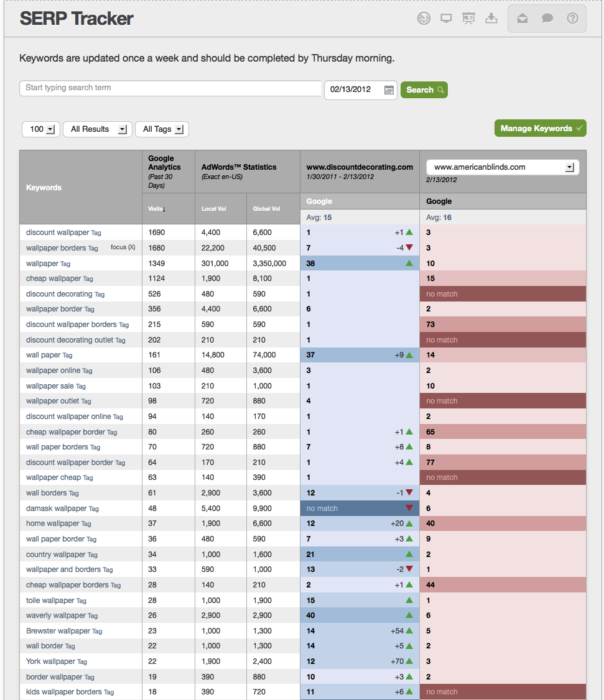This screenshot has width=604, height=700.
Task: Open the www.americanblinds.com domain selector
Action: coord(569,167)
